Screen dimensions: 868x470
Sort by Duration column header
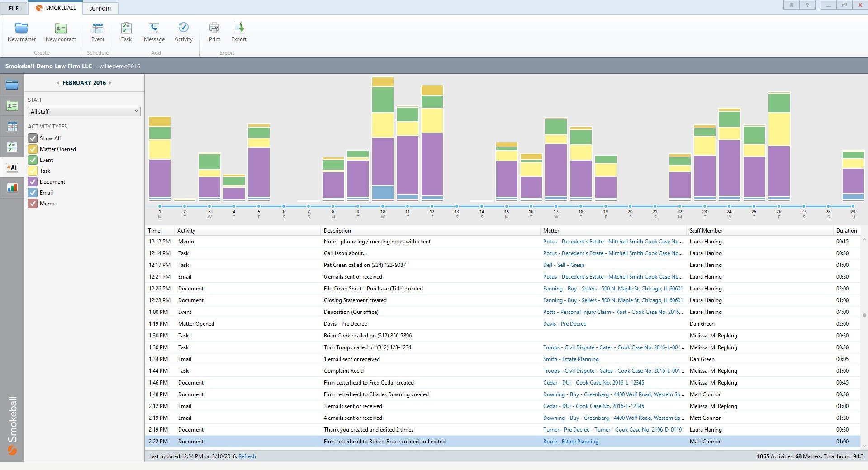coord(846,230)
